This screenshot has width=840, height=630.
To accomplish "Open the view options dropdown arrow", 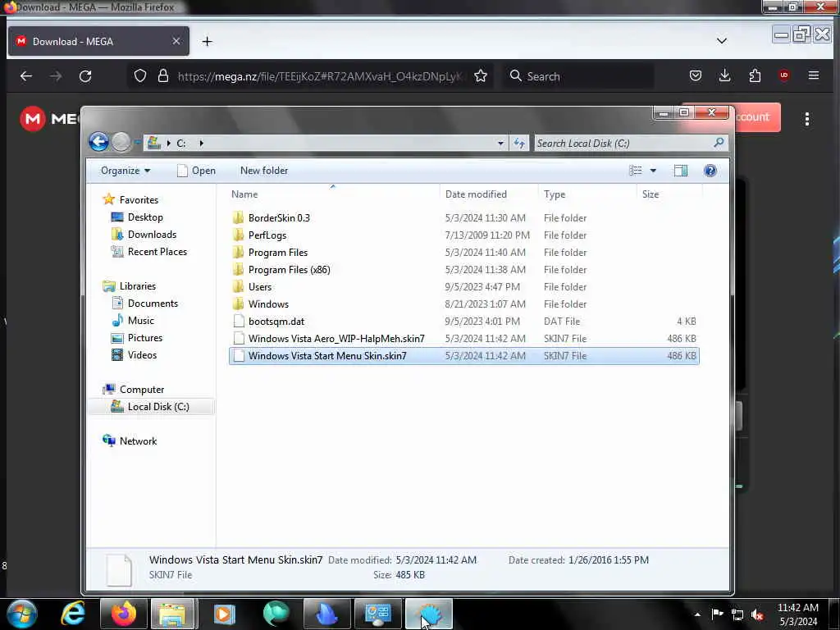I will (653, 171).
